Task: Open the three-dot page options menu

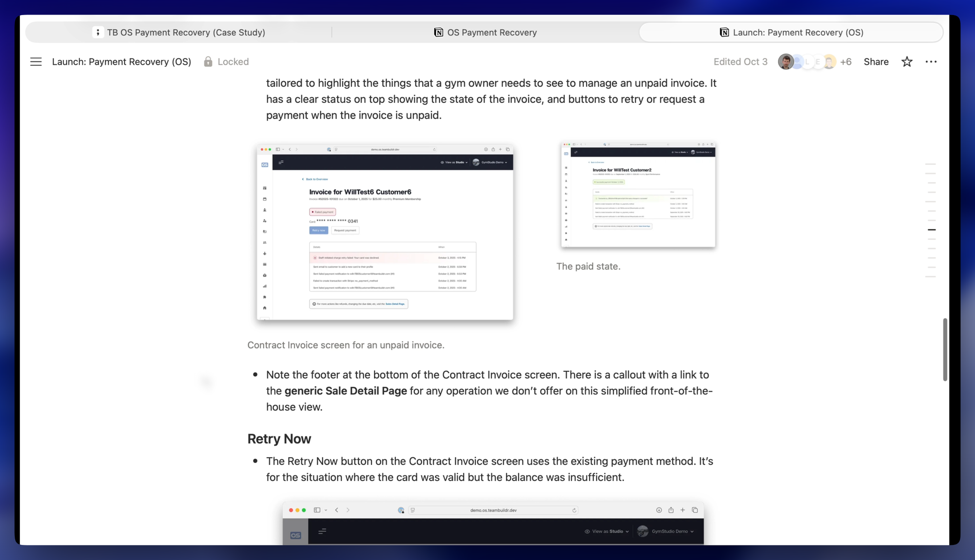Action: (931, 62)
